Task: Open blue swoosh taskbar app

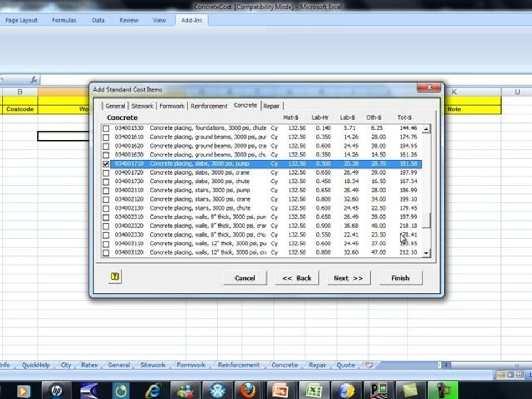Action: 89,391
